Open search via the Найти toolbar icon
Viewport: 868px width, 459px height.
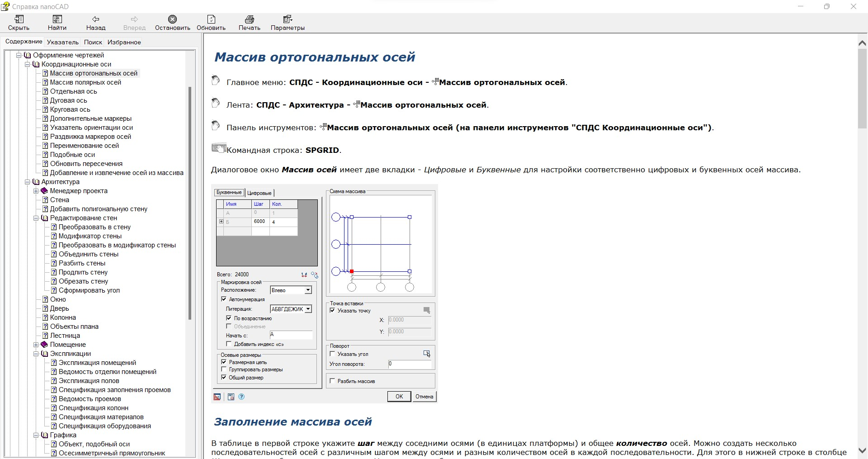[57, 19]
